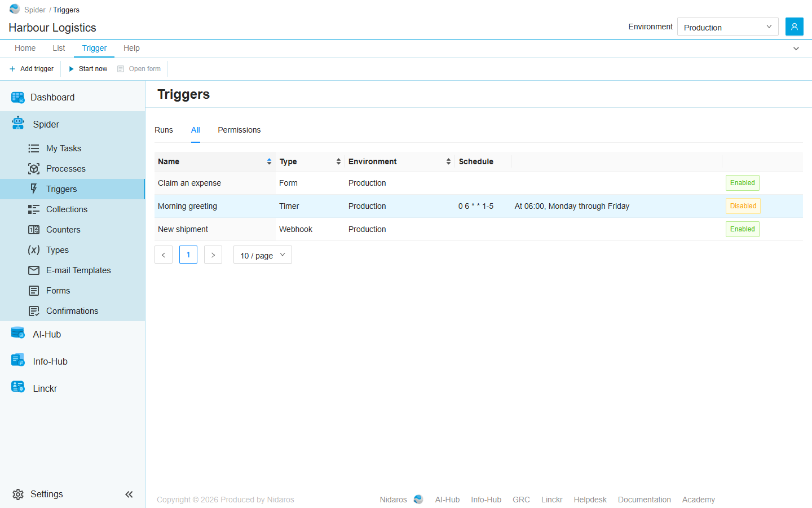The width and height of the screenshot is (812, 508).
Task: Click the Confirmations icon
Action: pos(34,311)
